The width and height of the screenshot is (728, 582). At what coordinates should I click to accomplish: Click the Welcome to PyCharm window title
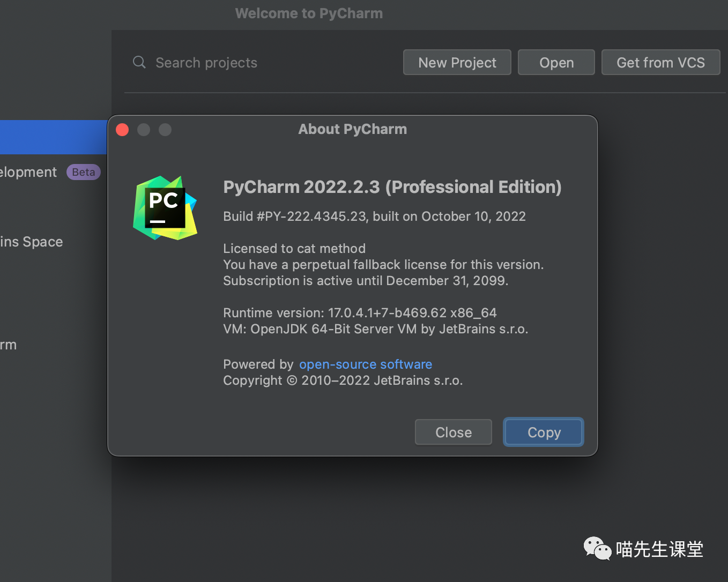pos(309,13)
